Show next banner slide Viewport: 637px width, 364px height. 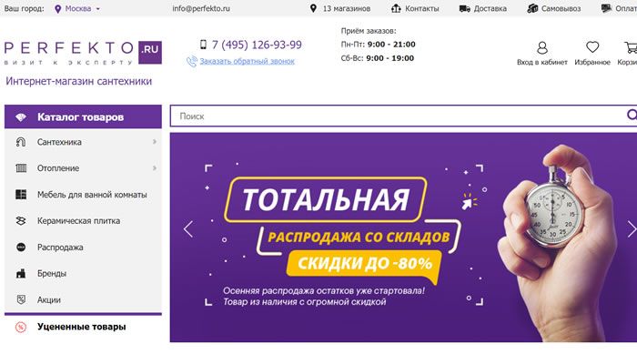[632, 229]
